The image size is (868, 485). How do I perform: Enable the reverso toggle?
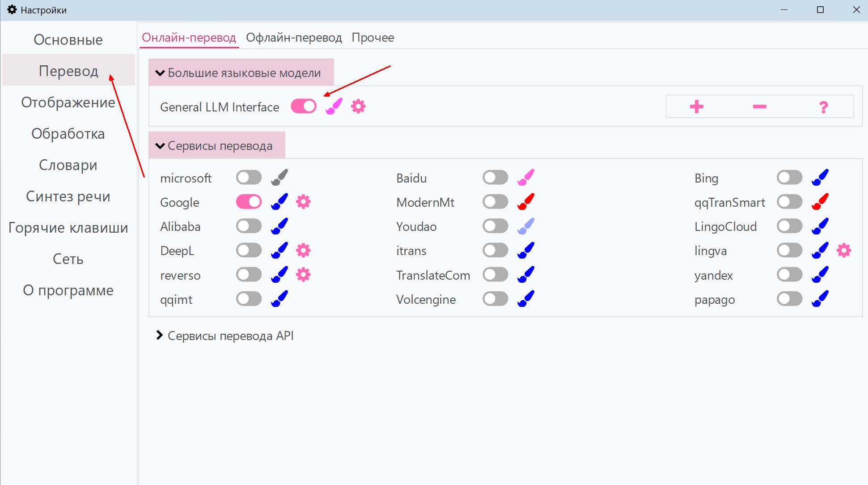(x=249, y=274)
